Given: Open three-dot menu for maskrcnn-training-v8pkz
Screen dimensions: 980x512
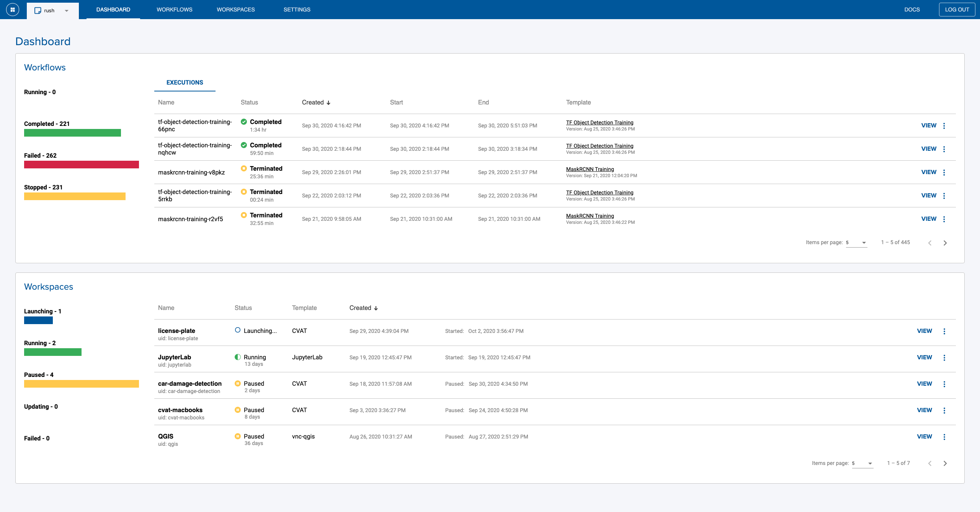Looking at the screenshot, I should [944, 173].
